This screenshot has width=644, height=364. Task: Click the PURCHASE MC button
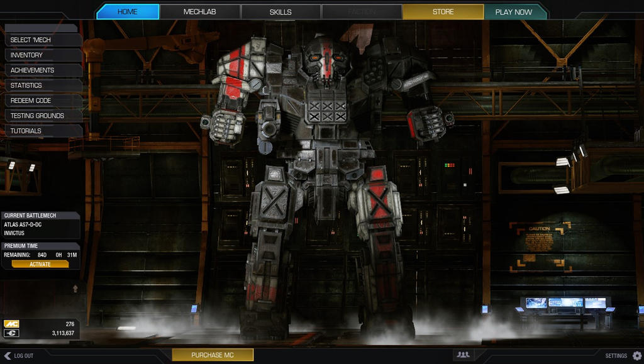213,355
